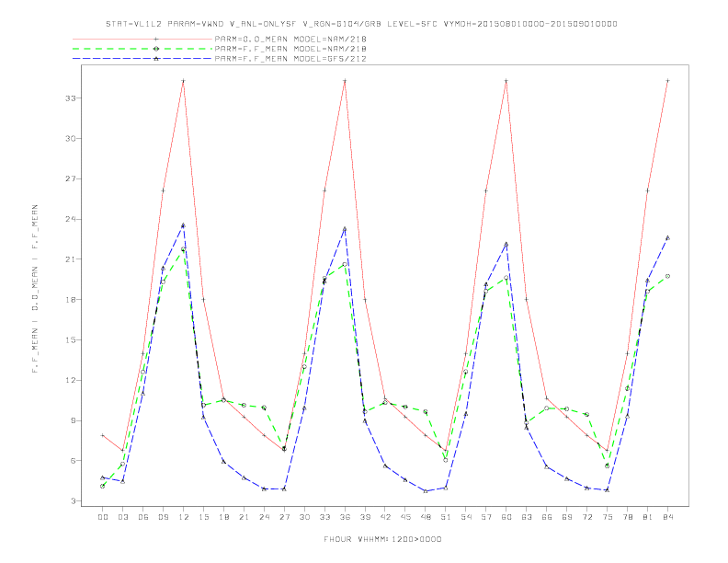Click x-axis forecast hour label 66
Screen dimensions: 728x563
547,517
